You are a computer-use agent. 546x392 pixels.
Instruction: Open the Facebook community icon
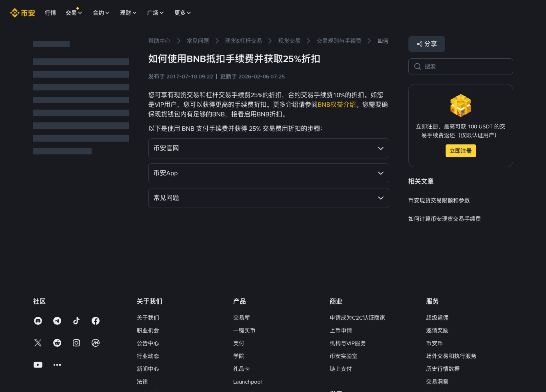tap(96, 321)
